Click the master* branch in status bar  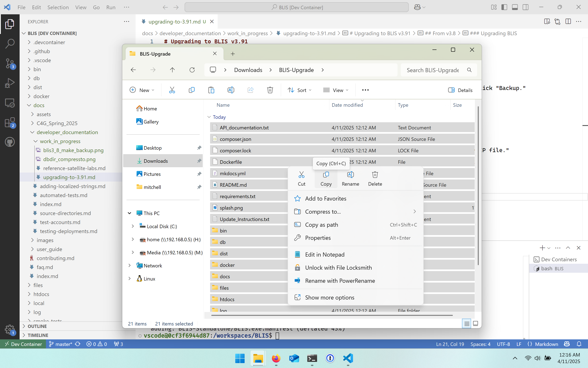pyautogui.click(x=60, y=344)
